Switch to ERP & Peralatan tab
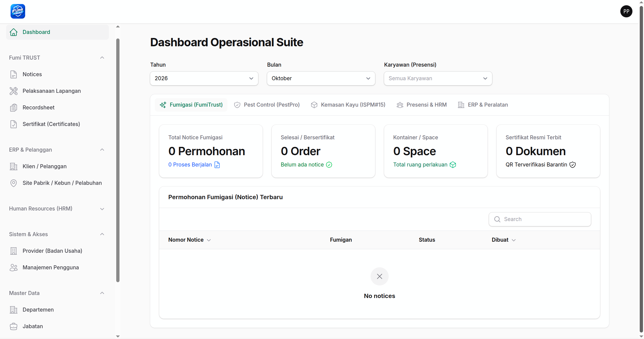644x339 pixels. [x=483, y=105]
